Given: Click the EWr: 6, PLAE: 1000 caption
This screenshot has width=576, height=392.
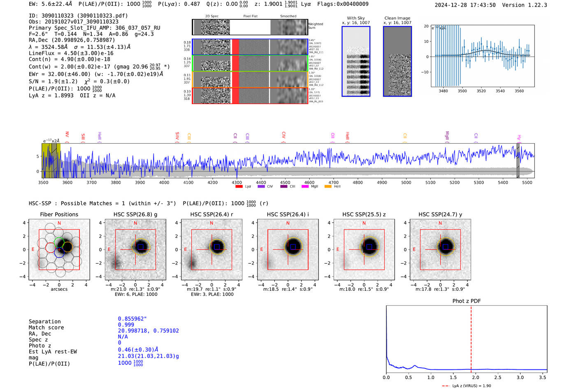Looking at the screenshot, I should pos(136,295).
